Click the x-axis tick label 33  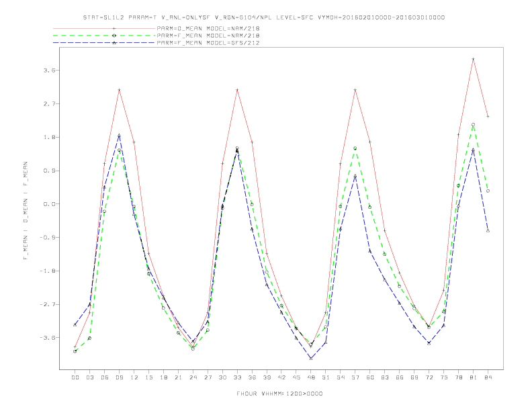237,377
